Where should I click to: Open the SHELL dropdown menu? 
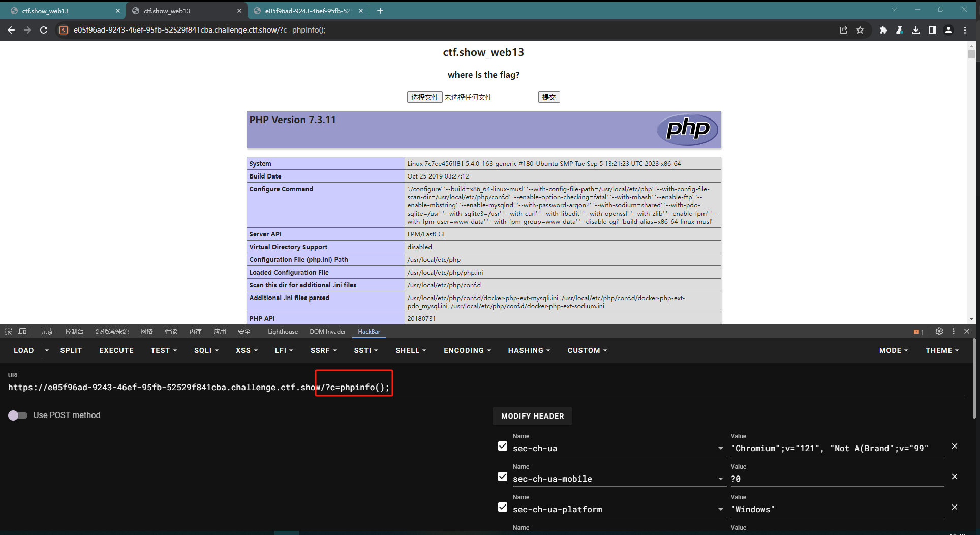[x=411, y=350]
